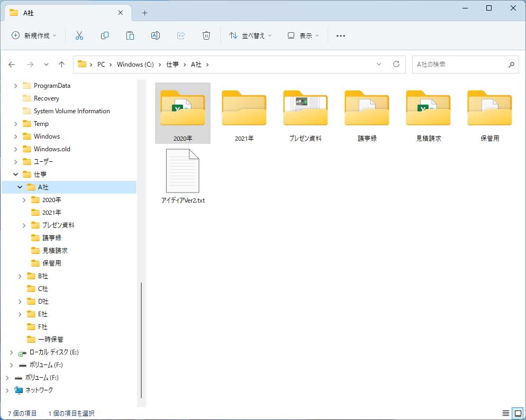Click the A社の検索 search box
Screen dimensions: 526x420
tap(459, 65)
